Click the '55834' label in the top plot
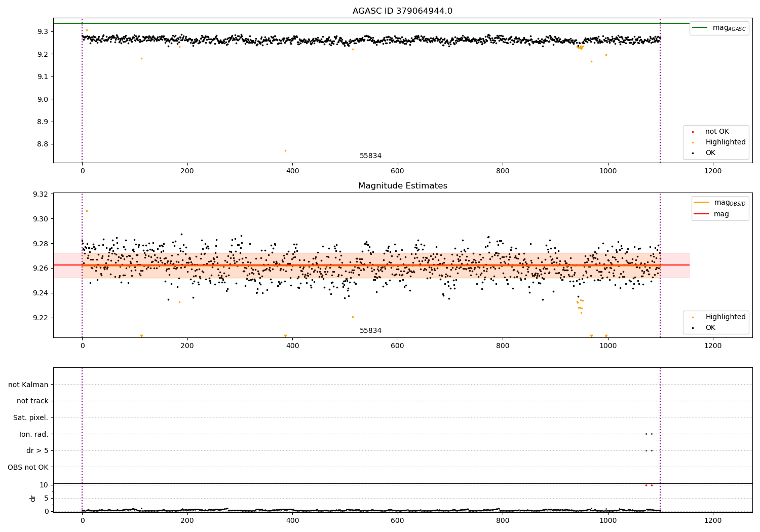This screenshot has height=532, width=760. tap(370, 156)
